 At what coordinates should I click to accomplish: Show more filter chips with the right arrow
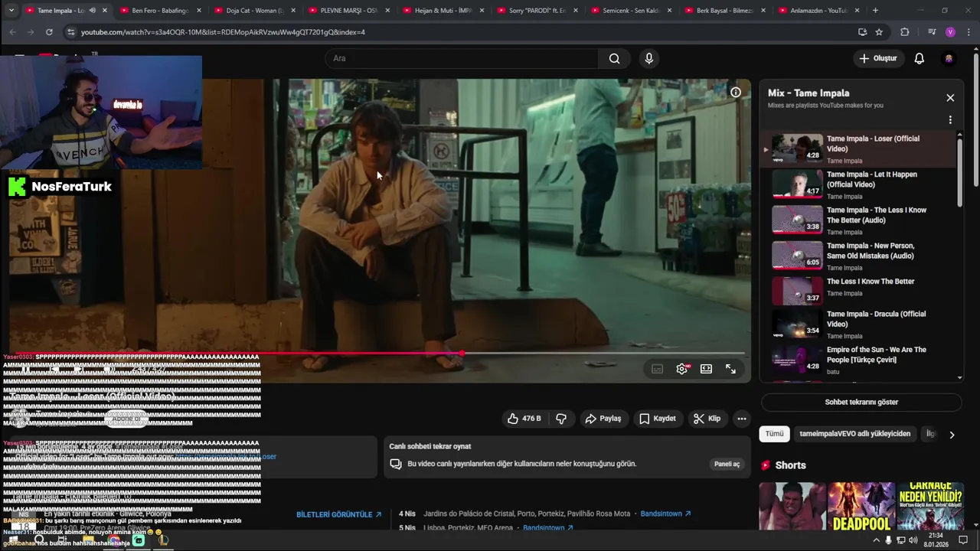tap(952, 435)
